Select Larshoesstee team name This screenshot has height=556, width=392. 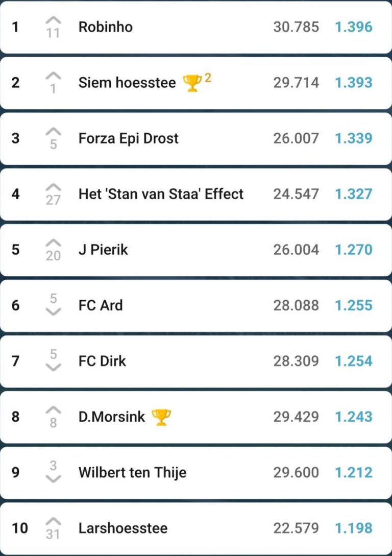click(123, 528)
